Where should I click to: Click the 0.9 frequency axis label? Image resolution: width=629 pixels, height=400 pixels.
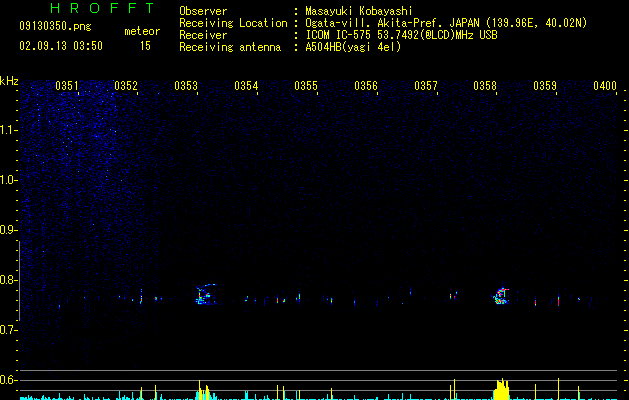click(x=9, y=230)
